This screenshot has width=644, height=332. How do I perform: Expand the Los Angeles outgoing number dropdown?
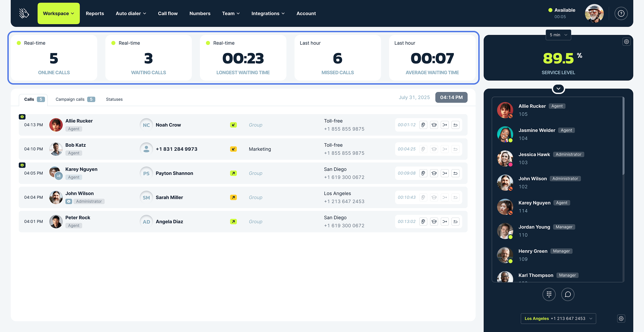click(558, 319)
